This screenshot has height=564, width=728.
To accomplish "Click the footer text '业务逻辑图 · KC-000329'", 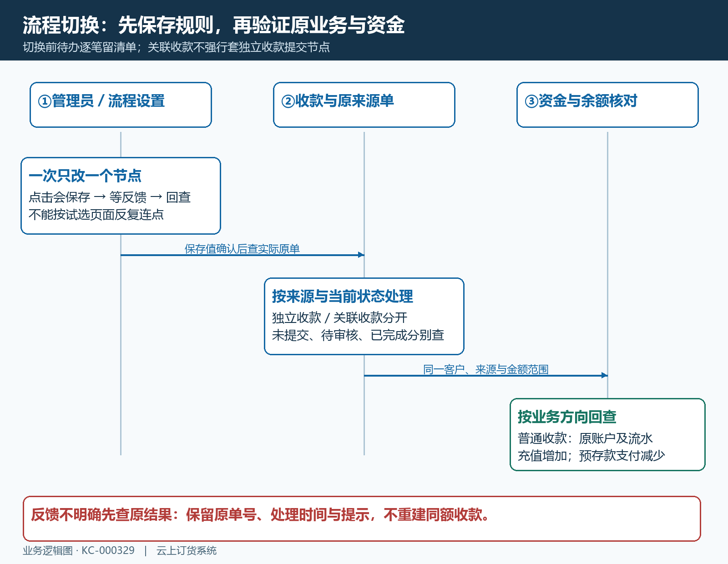I will (79, 550).
